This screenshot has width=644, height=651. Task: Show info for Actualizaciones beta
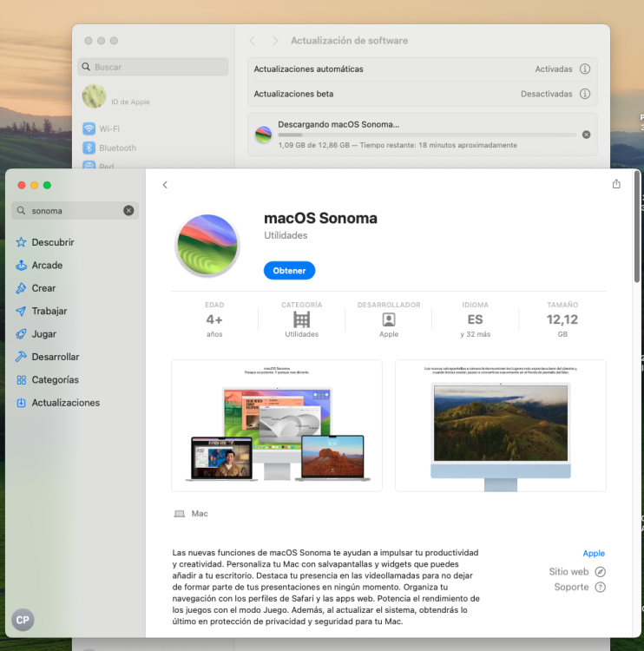(x=585, y=94)
